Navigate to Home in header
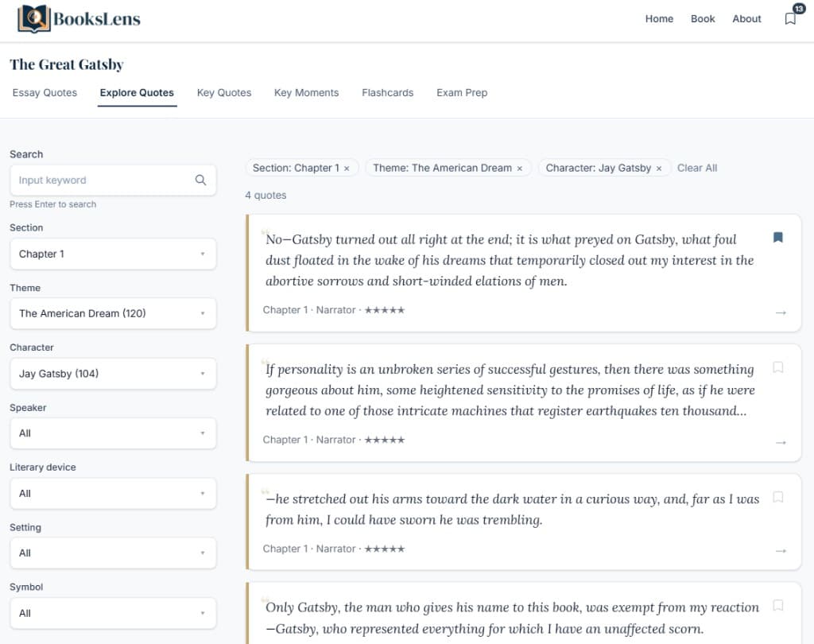Viewport: 814px width, 644px height. (659, 19)
